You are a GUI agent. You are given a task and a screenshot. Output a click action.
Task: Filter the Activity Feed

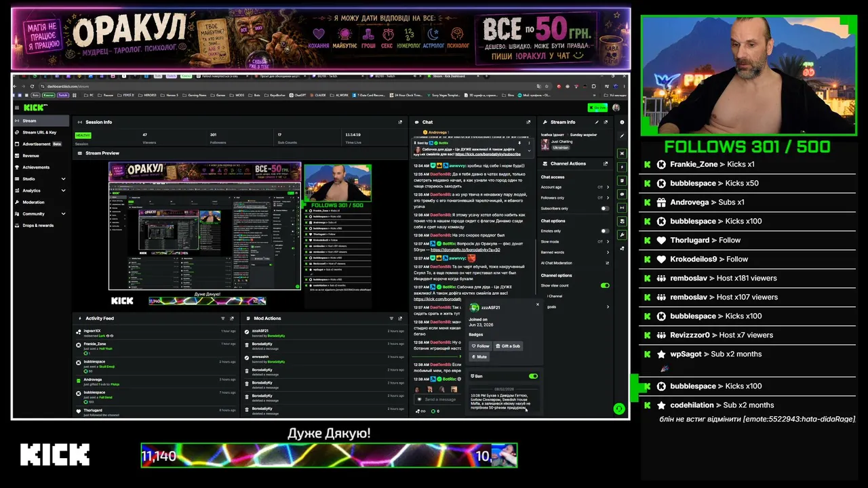coord(222,318)
